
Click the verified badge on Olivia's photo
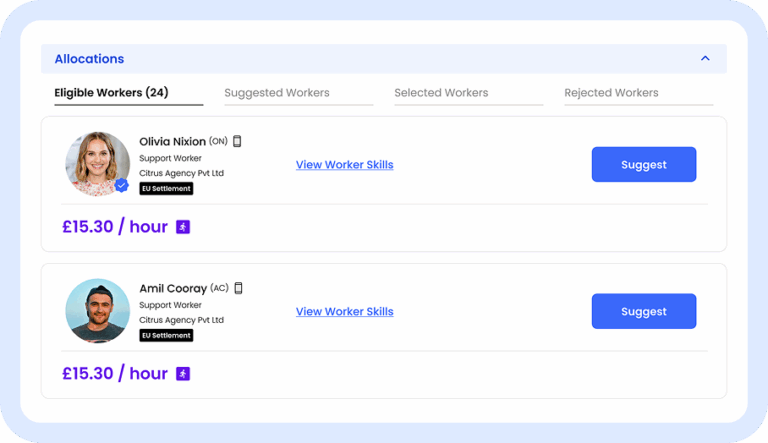122,185
